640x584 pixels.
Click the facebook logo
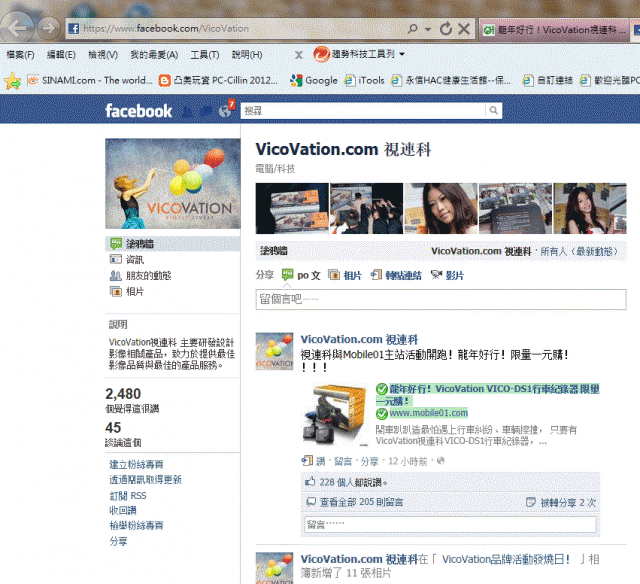[x=139, y=111]
